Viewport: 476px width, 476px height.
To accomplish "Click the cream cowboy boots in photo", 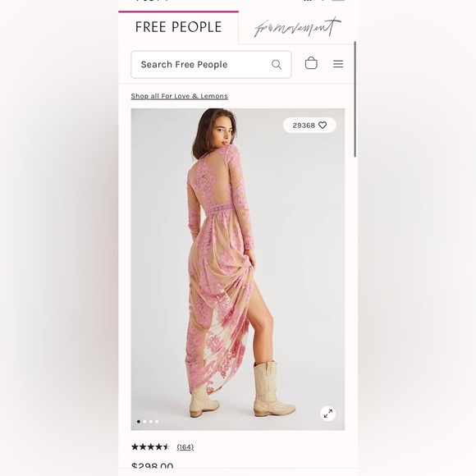I will 243,390.
